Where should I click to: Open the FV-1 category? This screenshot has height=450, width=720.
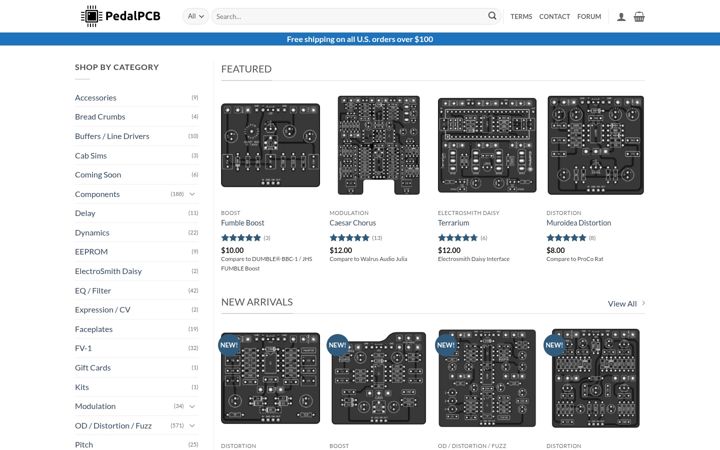[83, 349]
